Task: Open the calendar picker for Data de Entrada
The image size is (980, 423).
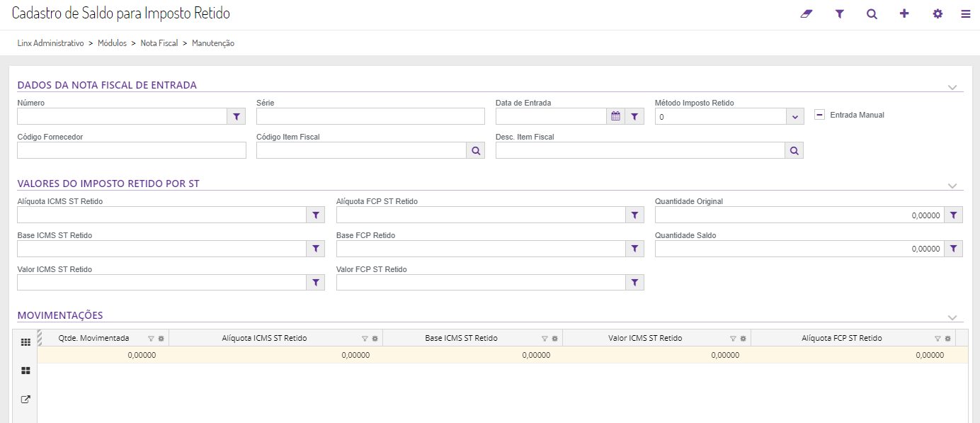Action: point(616,116)
